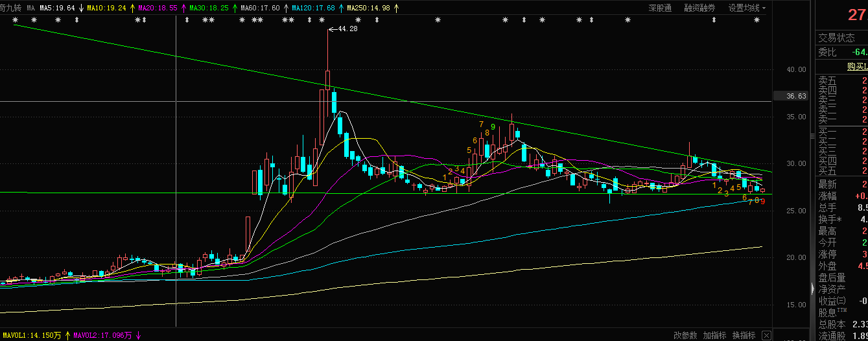Screen dimensions: 868x341
Task: Click the yellow up arrow beside MA250
Action: (396, 8)
